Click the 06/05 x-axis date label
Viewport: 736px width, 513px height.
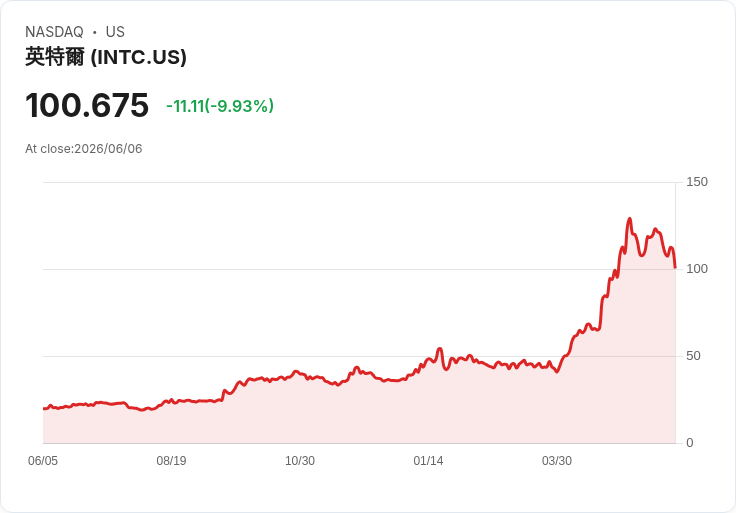point(43,461)
